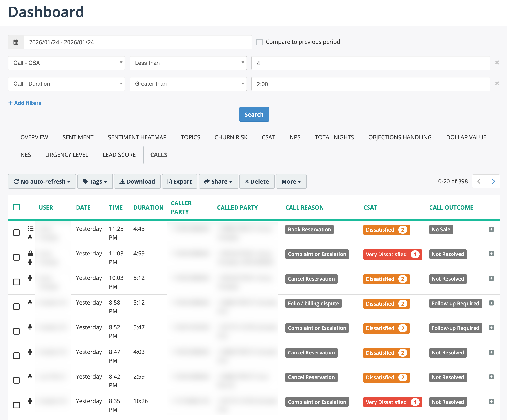This screenshot has height=420, width=507.
Task: Remove the Call - Duration filter row
Action: point(497,83)
